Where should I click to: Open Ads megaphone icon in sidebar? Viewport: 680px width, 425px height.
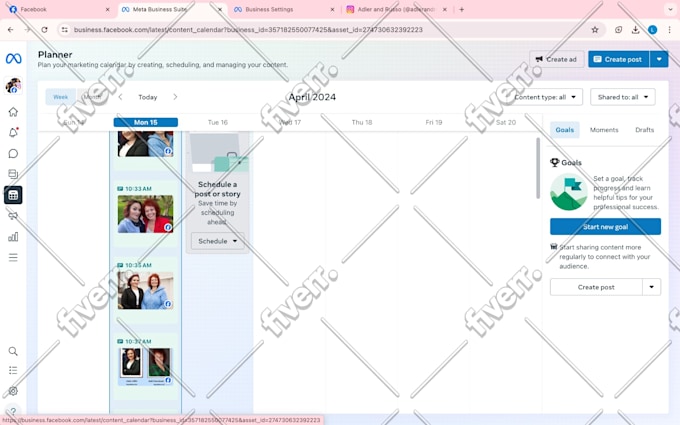click(x=13, y=216)
